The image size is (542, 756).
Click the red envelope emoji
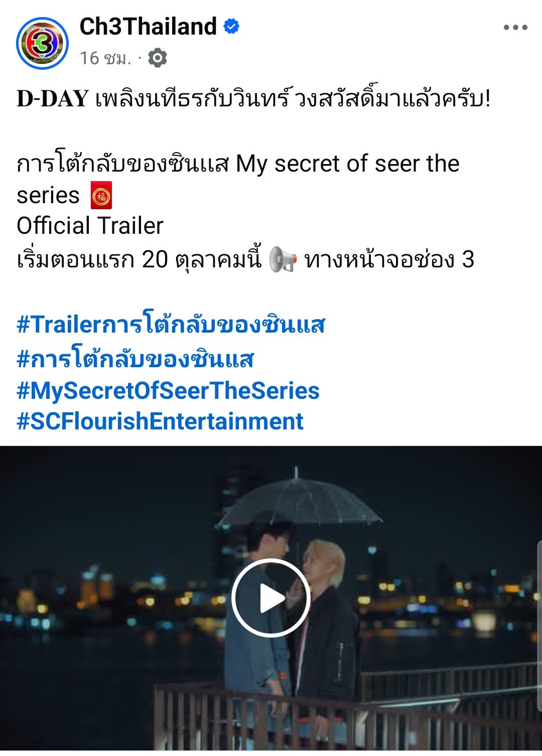pyautogui.click(x=101, y=195)
